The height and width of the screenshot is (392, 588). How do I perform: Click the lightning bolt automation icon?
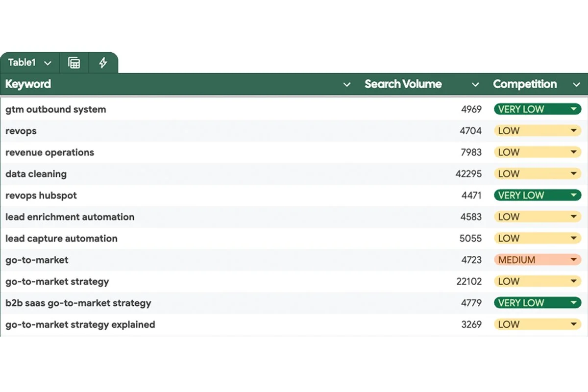103,63
